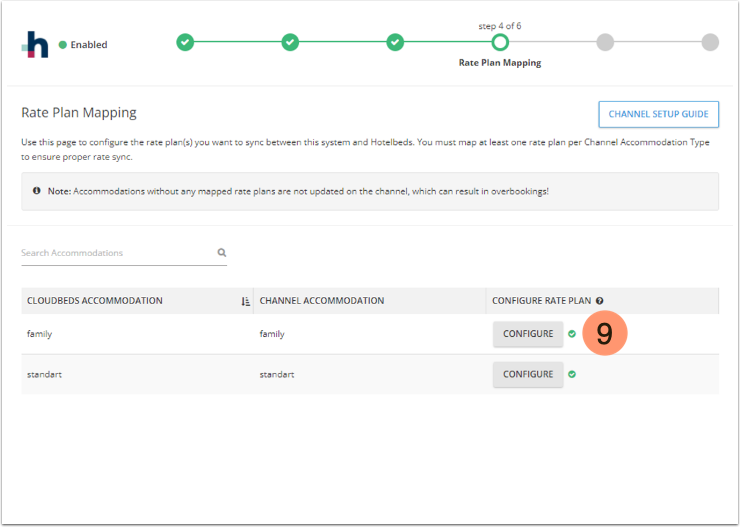
Task: Click the Rate Plan Mapping page heading
Action: (x=79, y=113)
